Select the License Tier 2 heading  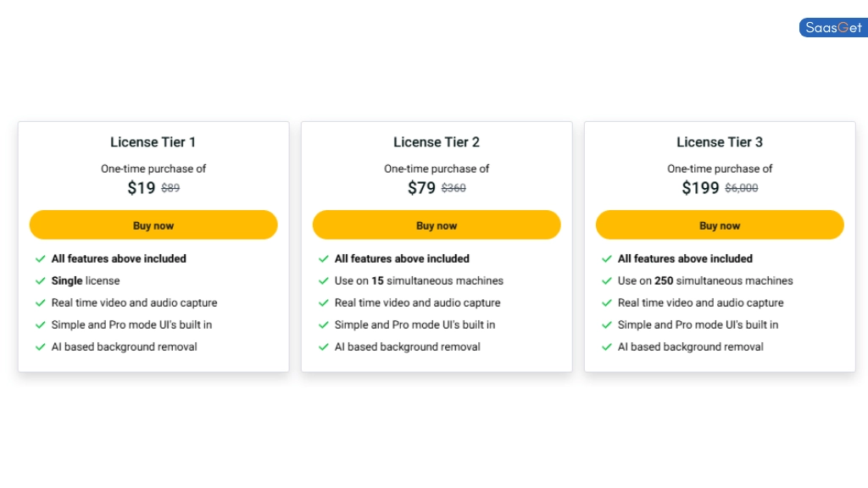pyautogui.click(x=437, y=142)
